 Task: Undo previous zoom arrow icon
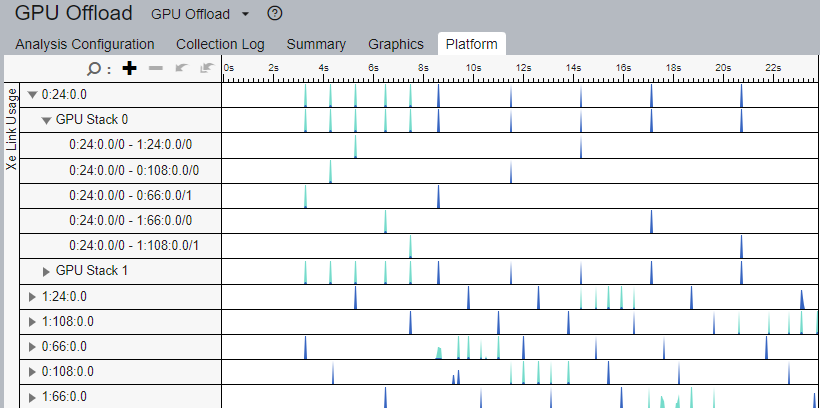[x=181, y=68]
